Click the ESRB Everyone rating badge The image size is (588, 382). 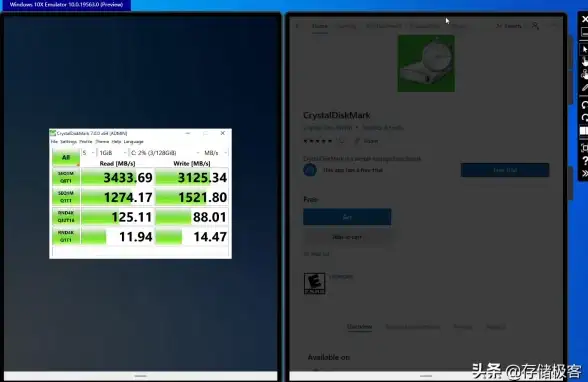tap(314, 283)
